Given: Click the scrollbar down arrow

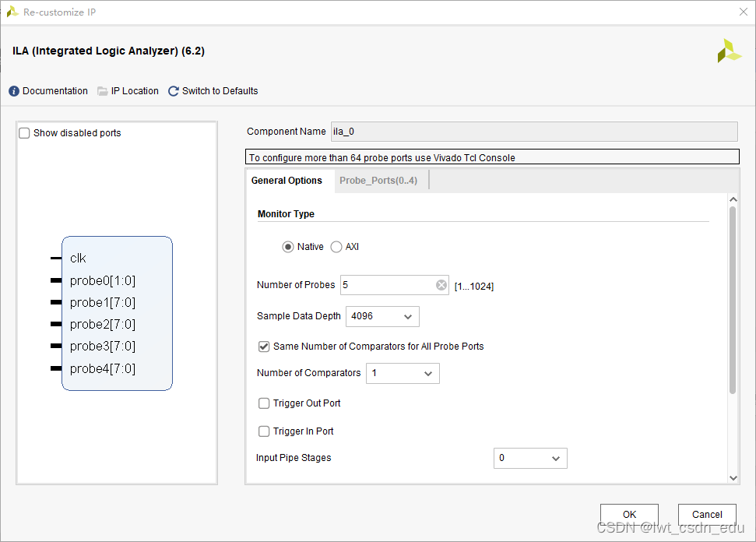Looking at the screenshot, I should [733, 478].
